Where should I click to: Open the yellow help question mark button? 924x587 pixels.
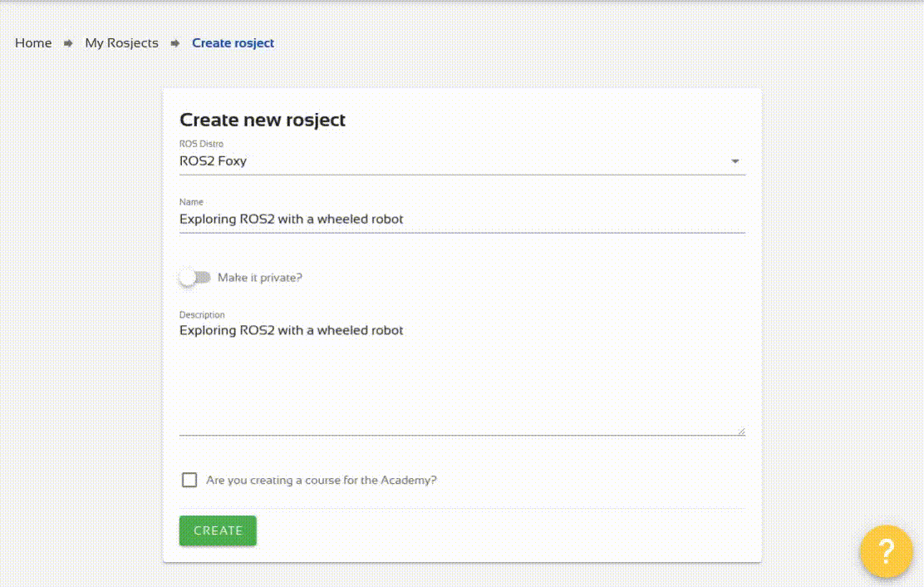pos(886,551)
